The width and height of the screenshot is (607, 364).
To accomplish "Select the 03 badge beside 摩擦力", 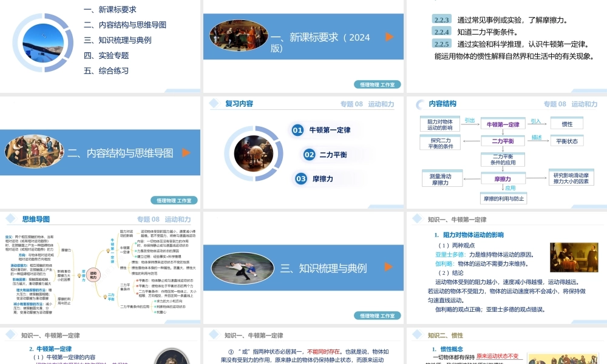I will pos(301,179).
